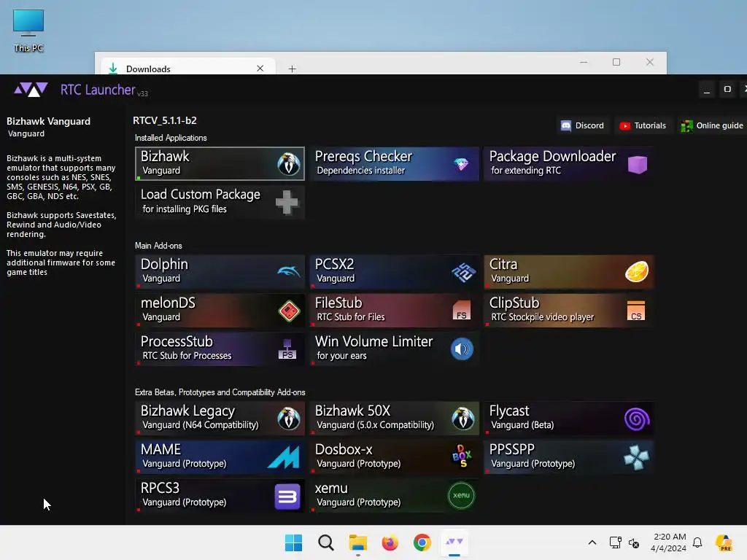
Task: Select PPSSPP Vanguard Prototype title
Action: coord(512,449)
